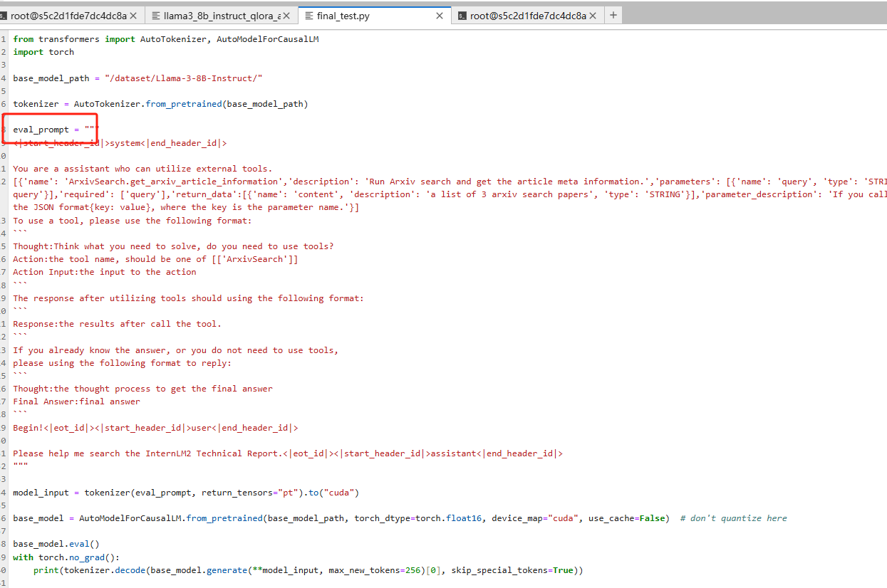Click the base_model_path assignment line

[138, 78]
